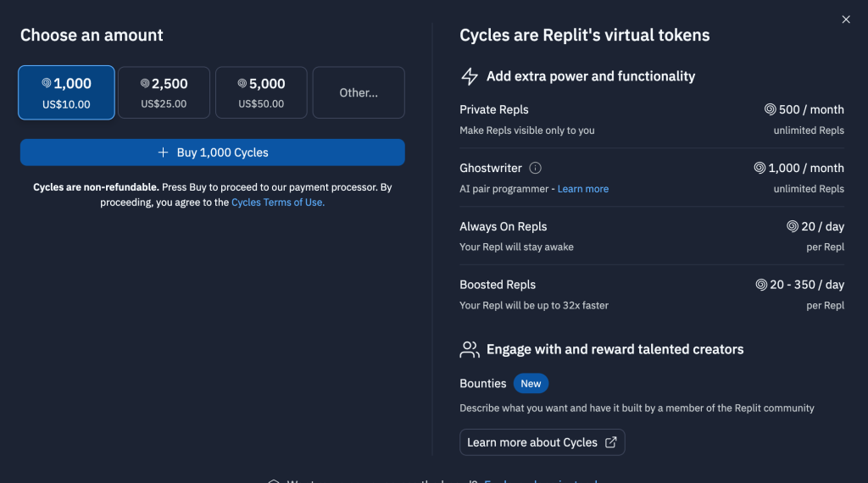Click the text Your Repl will be up to 32x faster
Image resolution: width=868 pixels, height=483 pixels.
point(534,305)
